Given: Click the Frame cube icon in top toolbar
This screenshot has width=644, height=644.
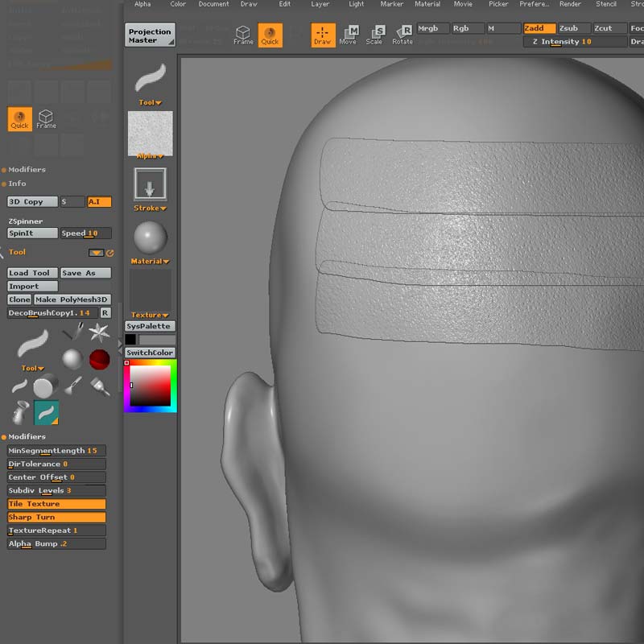Looking at the screenshot, I should 243,35.
